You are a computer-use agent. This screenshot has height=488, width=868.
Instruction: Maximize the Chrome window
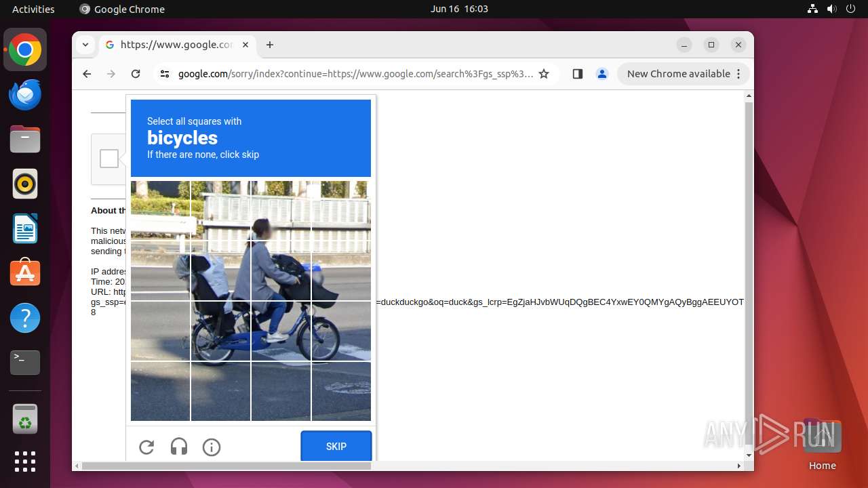711,45
